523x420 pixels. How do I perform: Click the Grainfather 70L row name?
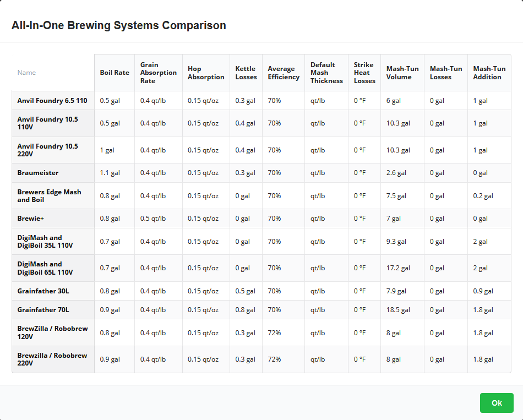coord(43,309)
